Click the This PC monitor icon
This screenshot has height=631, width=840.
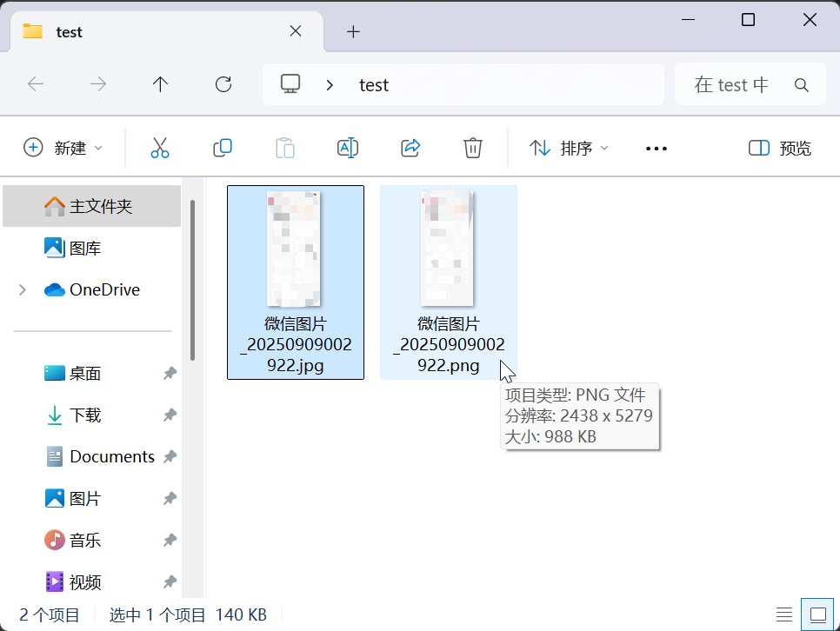[290, 83]
